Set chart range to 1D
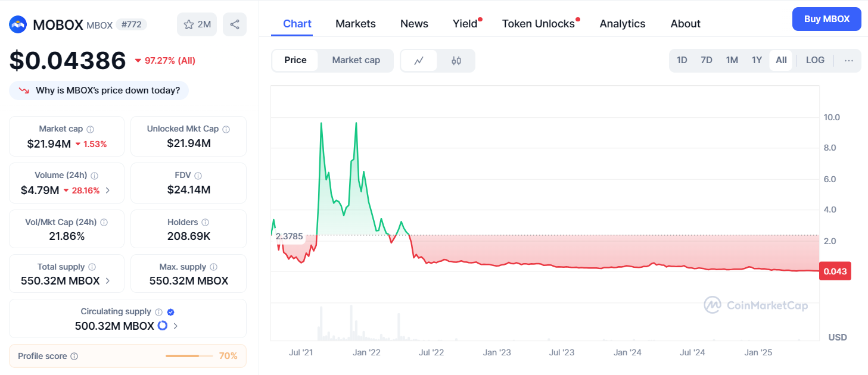Screen dimensions: 868x375 coord(682,60)
